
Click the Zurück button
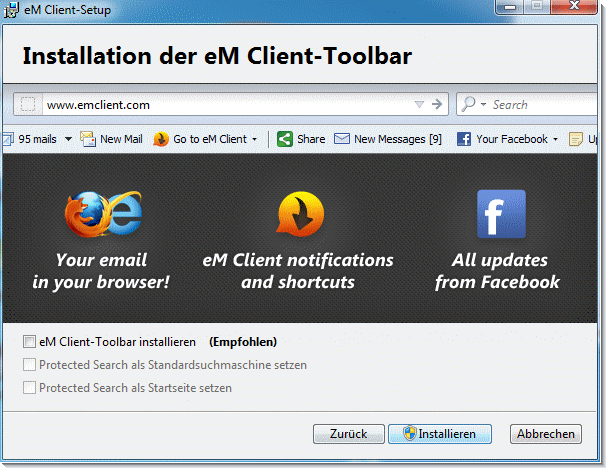click(x=349, y=434)
